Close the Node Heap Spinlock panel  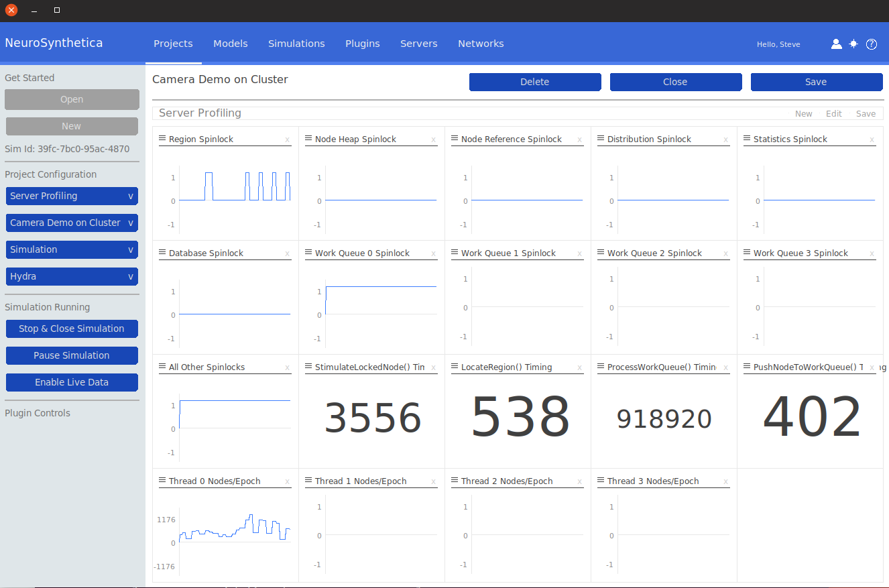(x=433, y=140)
